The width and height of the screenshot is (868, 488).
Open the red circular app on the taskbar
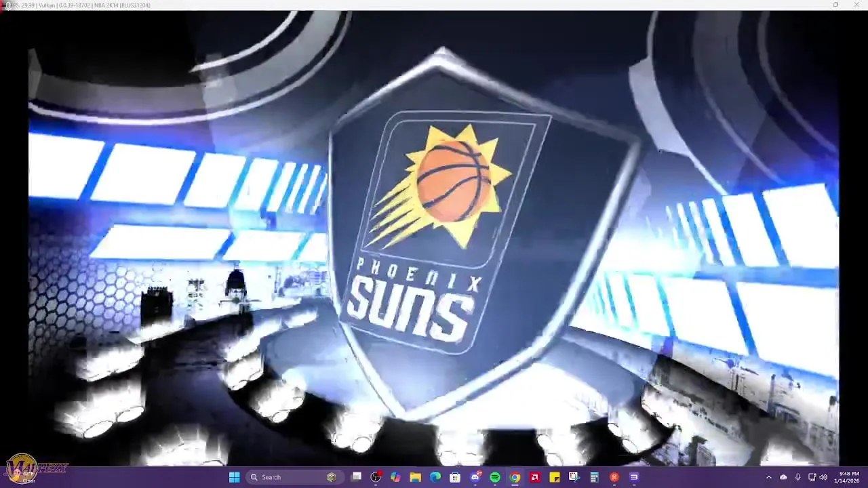point(614,477)
